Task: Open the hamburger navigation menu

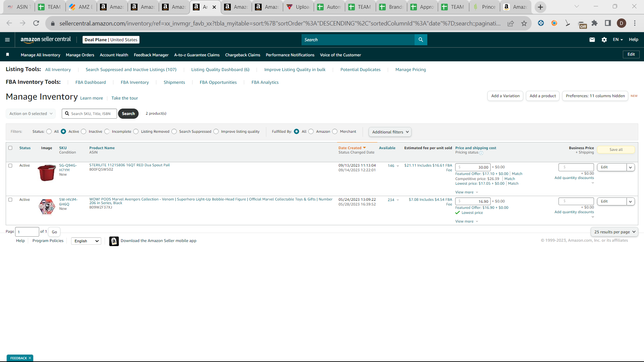Action: (x=7, y=40)
